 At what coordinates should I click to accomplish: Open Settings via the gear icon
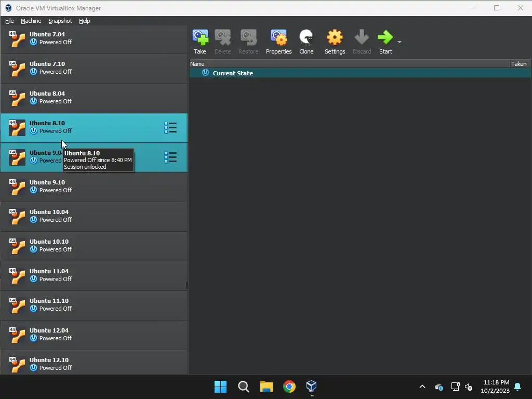click(x=335, y=37)
